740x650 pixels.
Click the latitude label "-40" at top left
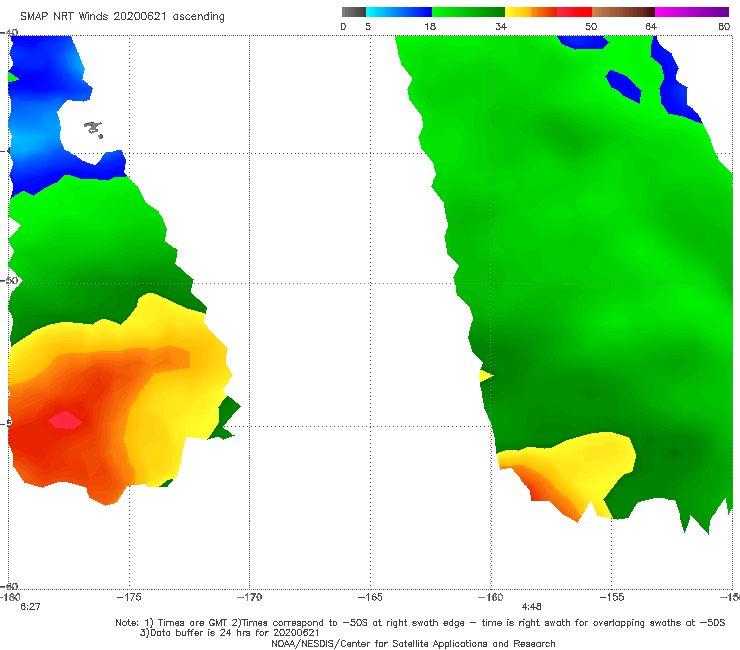9,33
